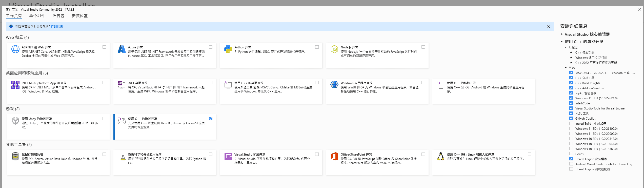Uncheck the vcpkg package manager component
The height and width of the screenshot is (188, 644).
click(x=571, y=93)
